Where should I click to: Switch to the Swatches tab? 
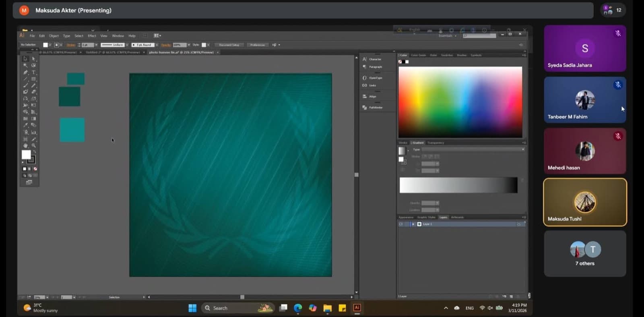447,55
